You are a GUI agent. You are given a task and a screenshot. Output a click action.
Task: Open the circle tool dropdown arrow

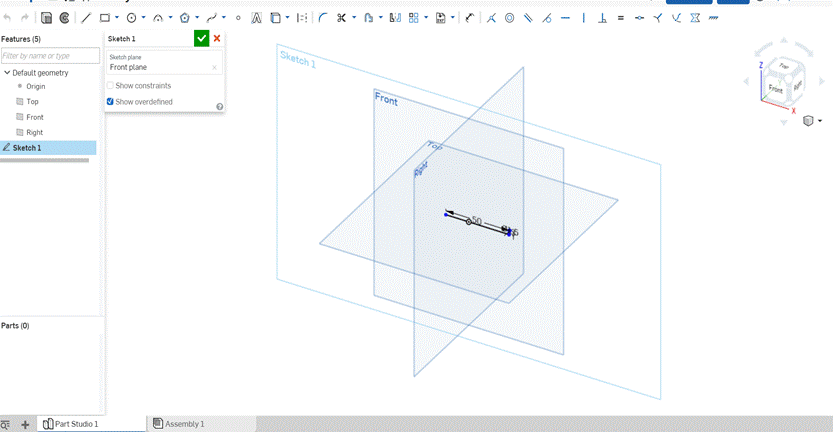(143, 18)
